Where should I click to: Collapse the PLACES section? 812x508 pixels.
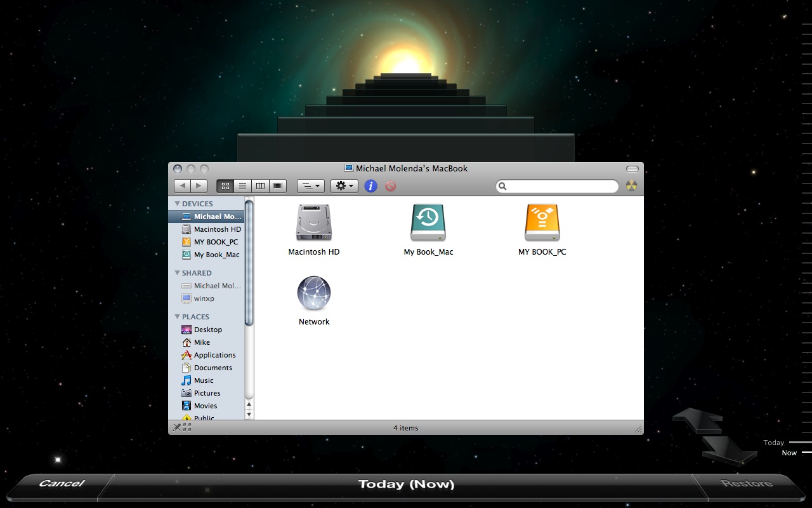(x=178, y=317)
